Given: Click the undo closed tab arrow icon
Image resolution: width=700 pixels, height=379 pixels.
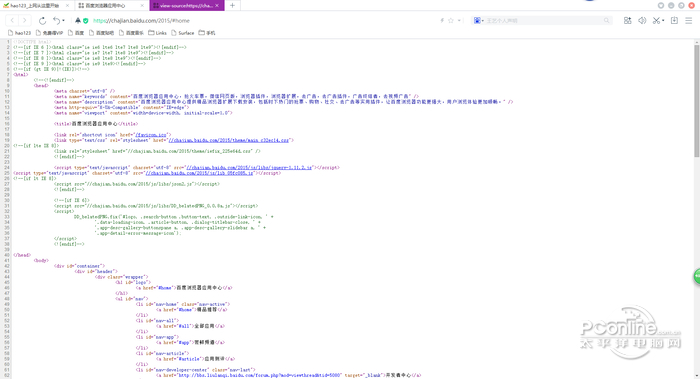Looking at the screenshot, I should click(x=56, y=21).
